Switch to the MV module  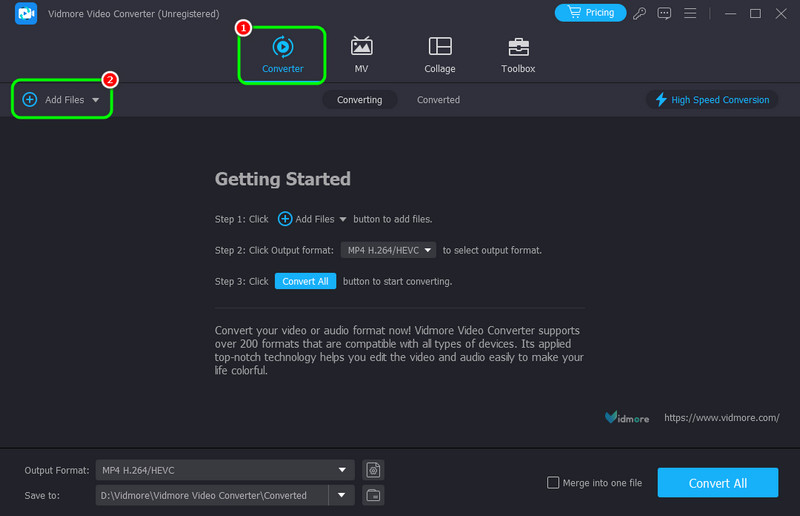(361, 54)
